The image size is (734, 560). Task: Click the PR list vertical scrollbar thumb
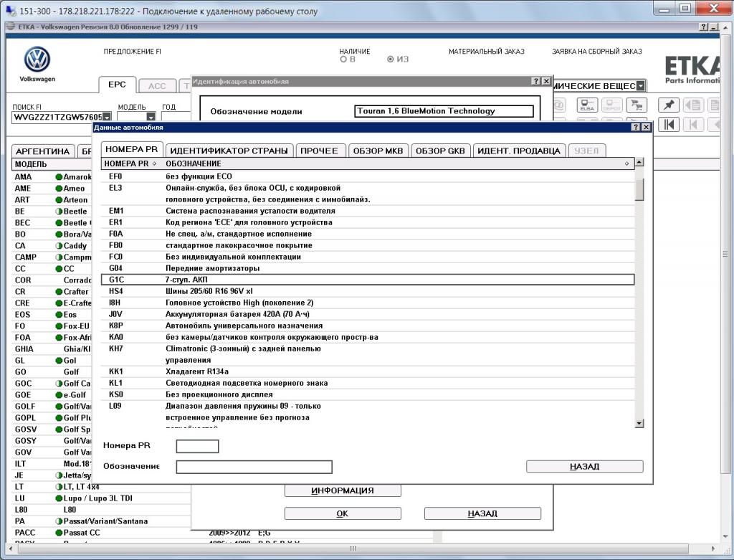click(639, 189)
